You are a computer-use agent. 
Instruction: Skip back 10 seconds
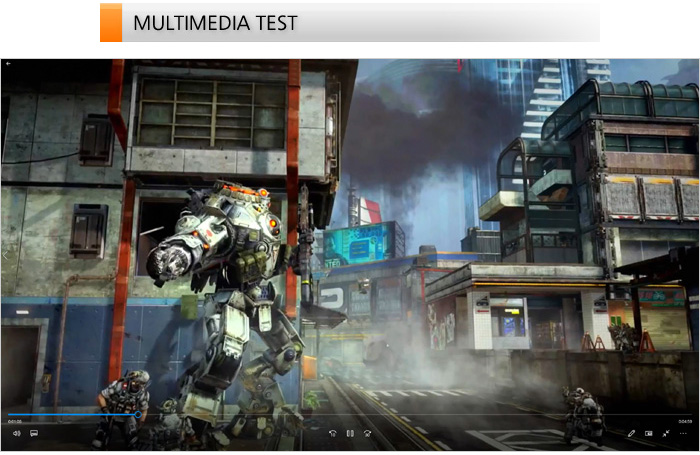coord(333,433)
